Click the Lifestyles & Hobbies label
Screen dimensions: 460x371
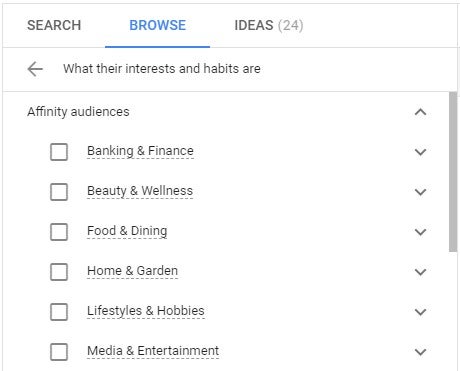click(x=146, y=311)
